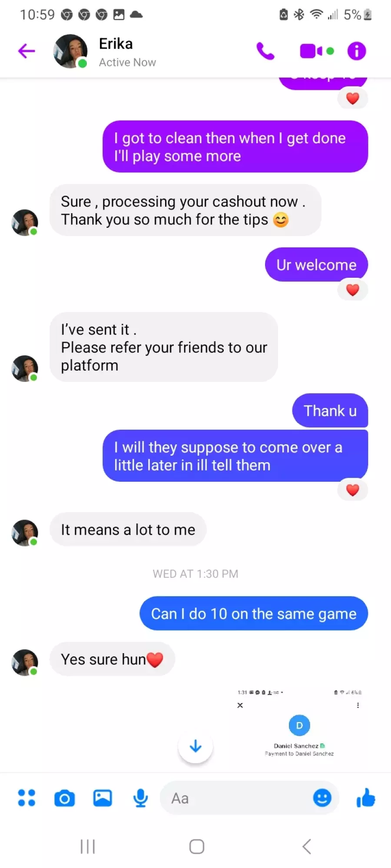This screenshot has height=868, width=391.
Task: Tap heart reaction under Ur welcome
Action: 352,290
